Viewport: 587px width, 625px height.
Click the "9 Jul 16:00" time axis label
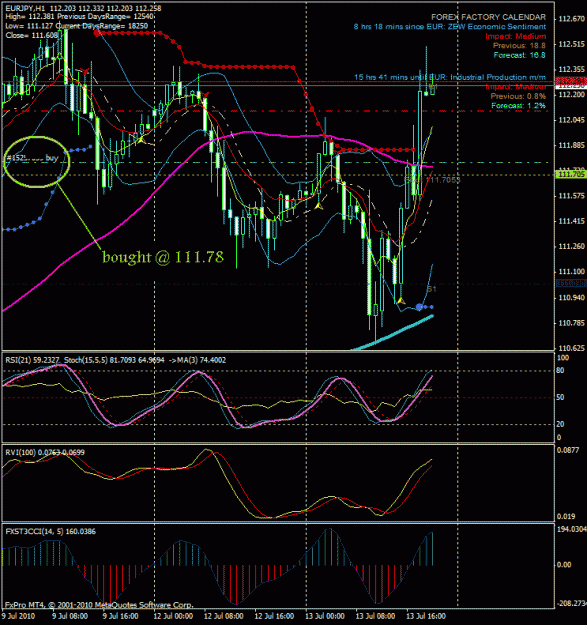tap(120, 616)
